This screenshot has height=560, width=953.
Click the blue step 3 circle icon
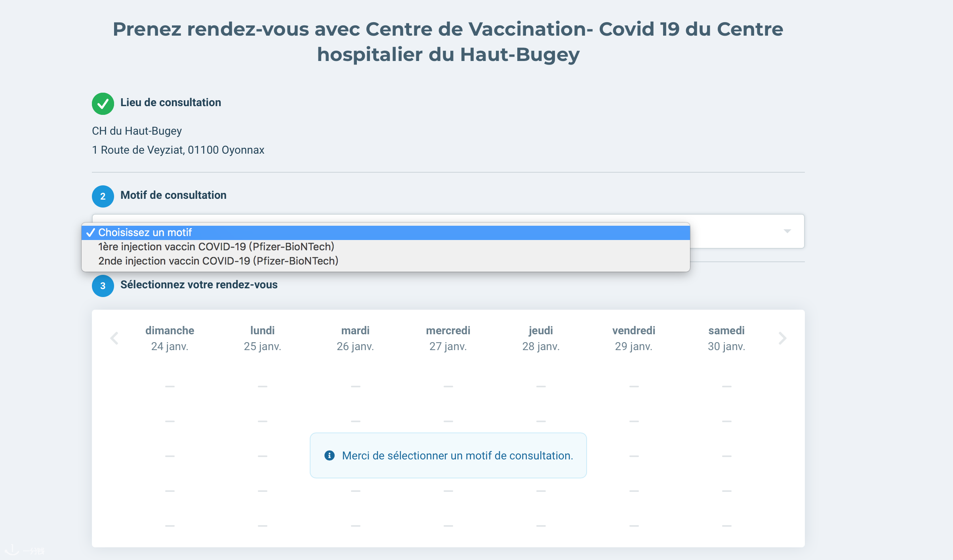pos(103,286)
